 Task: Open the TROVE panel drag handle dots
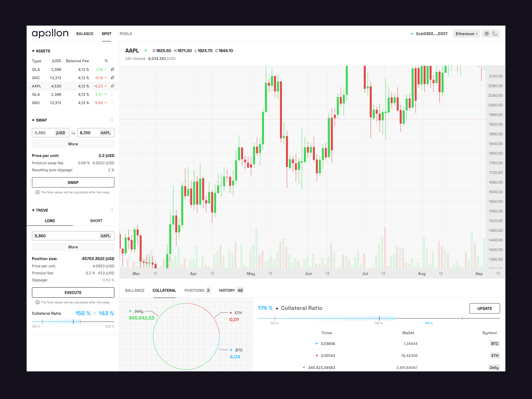111,210
